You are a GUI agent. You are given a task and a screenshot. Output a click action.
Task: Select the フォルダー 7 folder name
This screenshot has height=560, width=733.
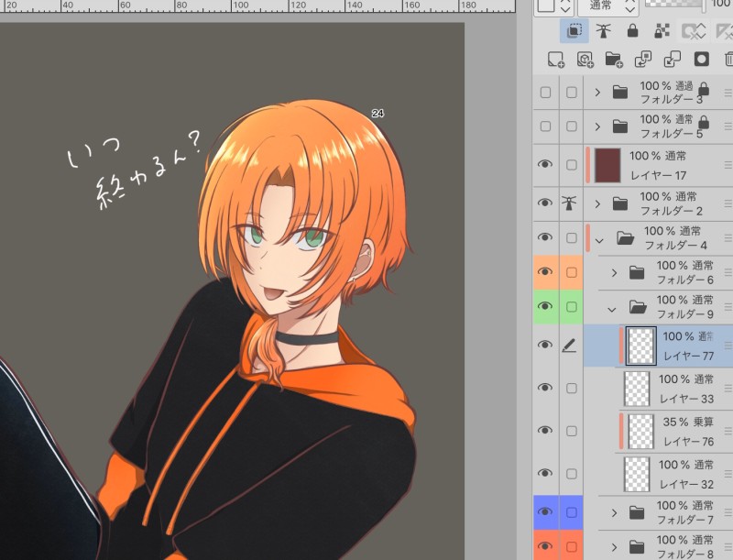[684, 520]
